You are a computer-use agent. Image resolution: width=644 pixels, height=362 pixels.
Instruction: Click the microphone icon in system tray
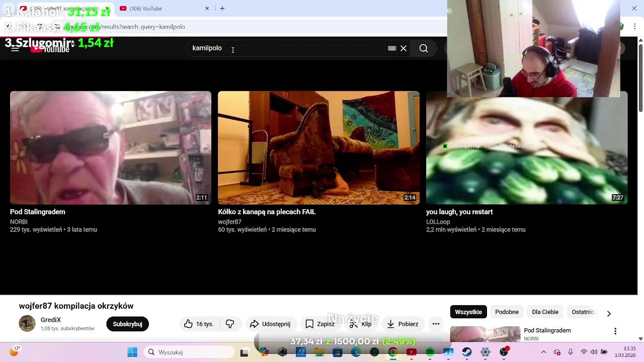coord(570,352)
